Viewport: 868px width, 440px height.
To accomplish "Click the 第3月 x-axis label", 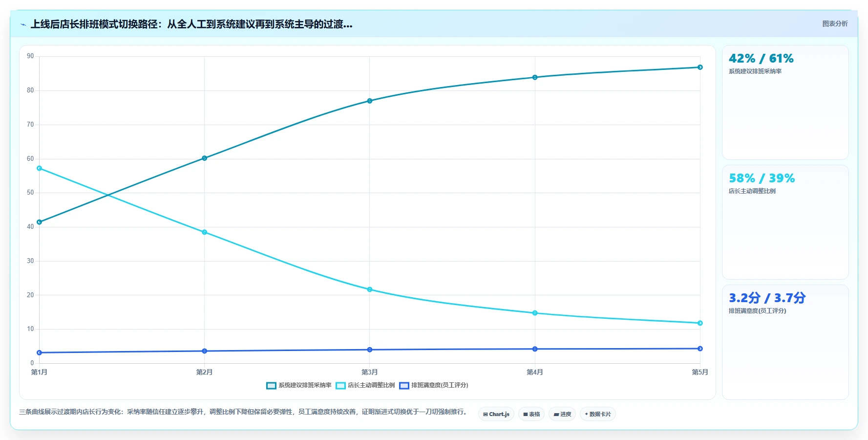I will [x=369, y=373].
